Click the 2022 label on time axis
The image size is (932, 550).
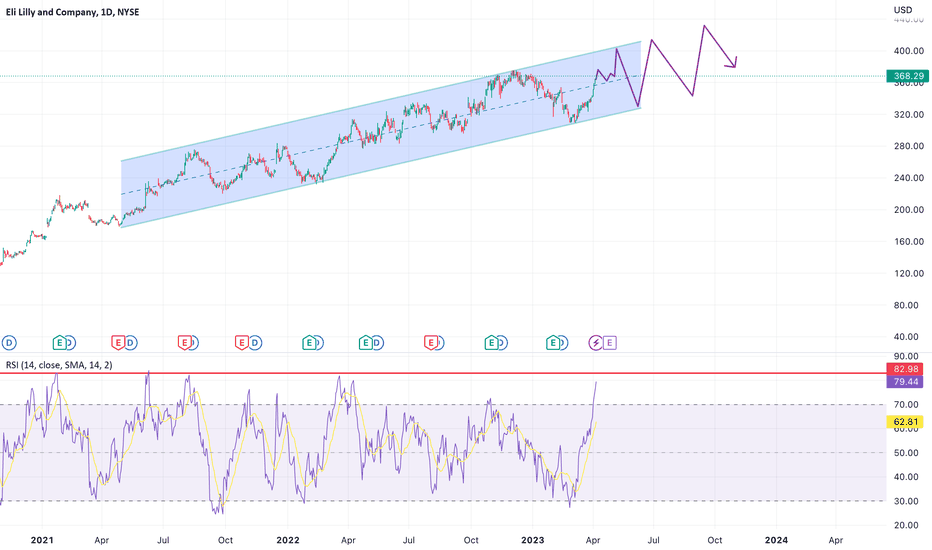[288, 540]
